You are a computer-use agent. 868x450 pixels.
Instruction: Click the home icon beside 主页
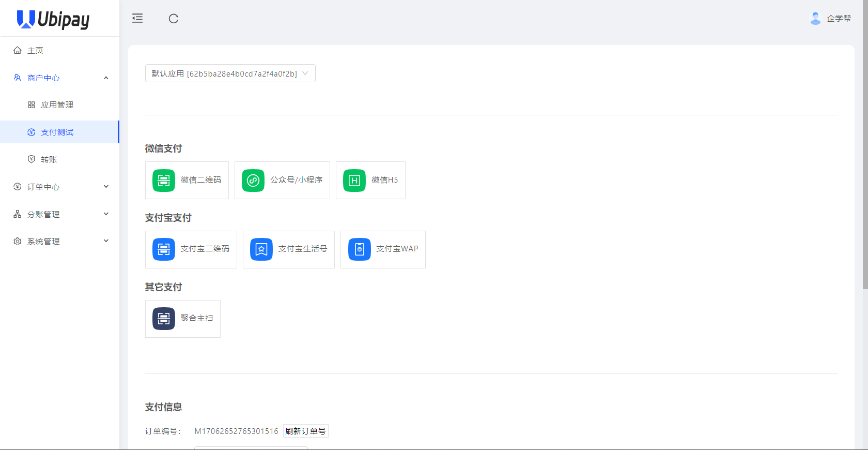coord(18,50)
